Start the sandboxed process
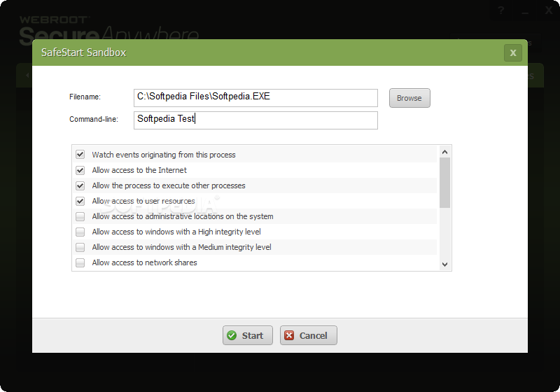The height and width of the screenshot is (392, 560). pos(248,335)
